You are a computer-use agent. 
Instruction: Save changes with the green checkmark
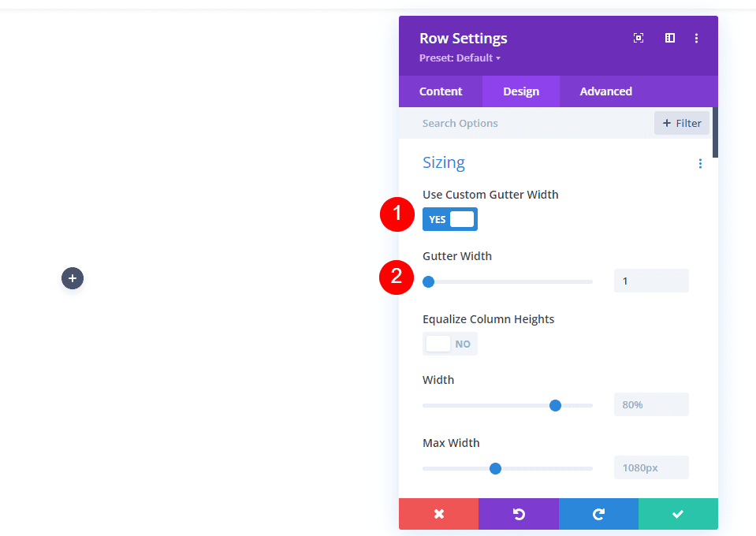coord(678,514)
